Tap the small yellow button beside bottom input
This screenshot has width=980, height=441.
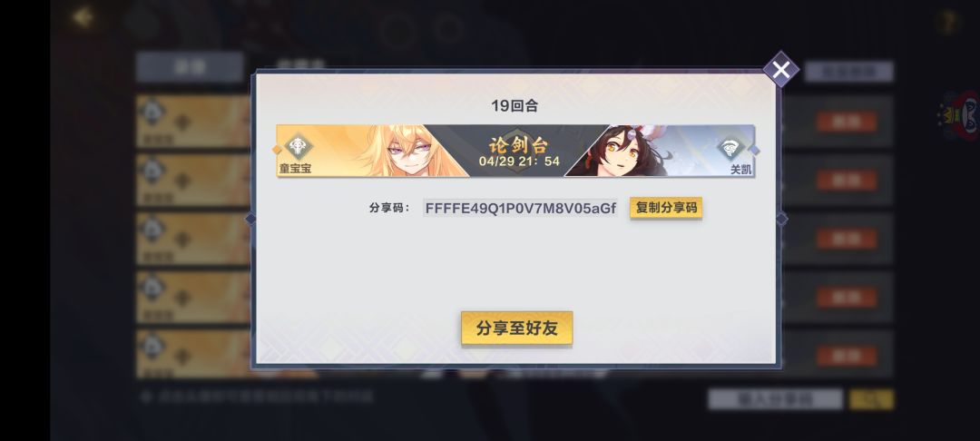coord(871,399)
